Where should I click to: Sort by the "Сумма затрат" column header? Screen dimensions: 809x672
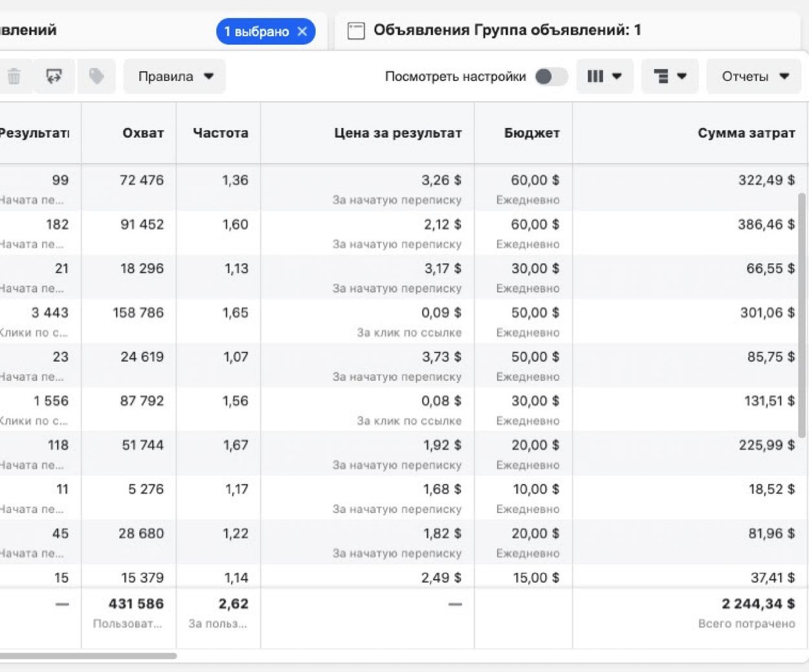[746, 133]
